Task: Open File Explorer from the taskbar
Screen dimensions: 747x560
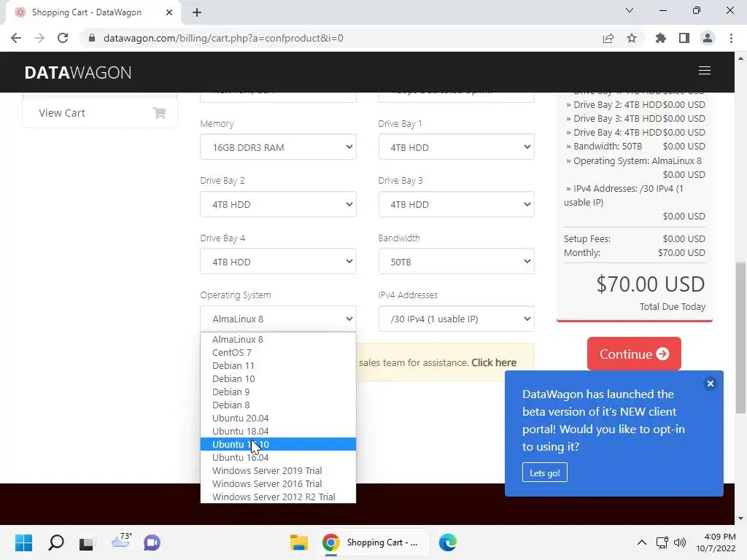Action: click(298, 542)
